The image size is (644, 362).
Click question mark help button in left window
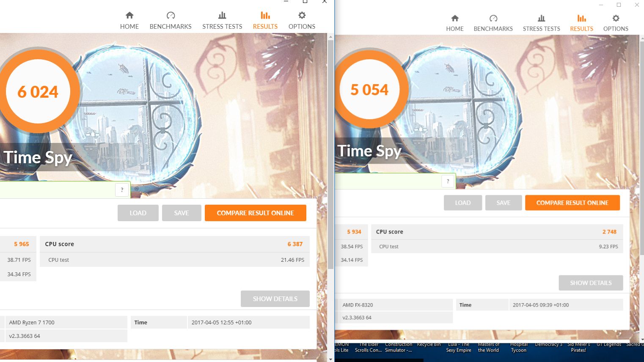[122, 190]
